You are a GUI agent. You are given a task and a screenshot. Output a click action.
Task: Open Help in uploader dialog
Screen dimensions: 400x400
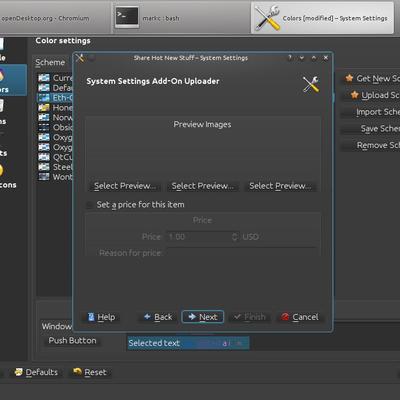pos(101,317)
